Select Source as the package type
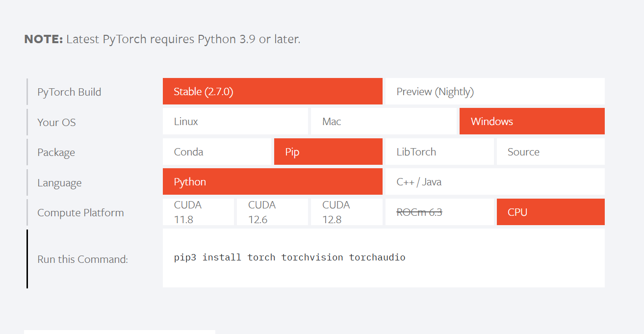The image size is (644, 334). [x=551, y=152]
